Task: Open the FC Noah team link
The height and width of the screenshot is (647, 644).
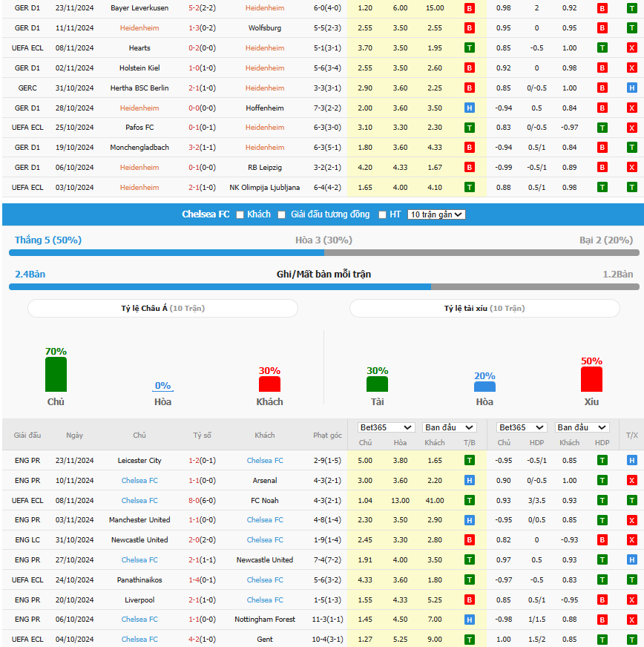Action: 264,501
